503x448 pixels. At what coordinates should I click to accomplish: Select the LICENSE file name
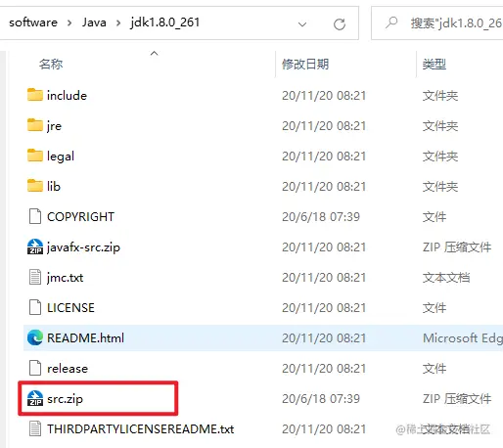coord(70,308)
